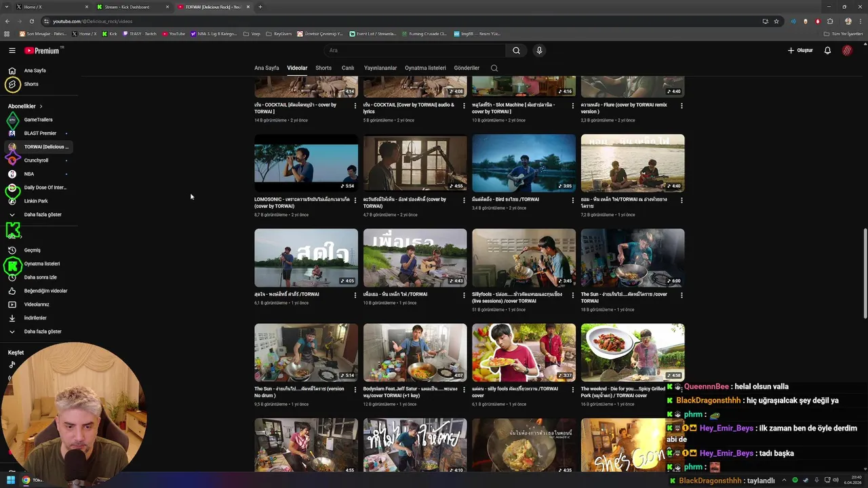Image resolution: width=868 pixels, height=488 pixels.
Task: Click the search magnifier button
Action: [516, 50]
